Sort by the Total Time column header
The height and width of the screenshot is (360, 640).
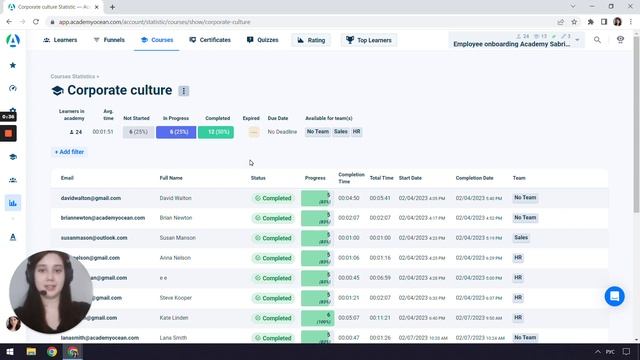point(382,178)
